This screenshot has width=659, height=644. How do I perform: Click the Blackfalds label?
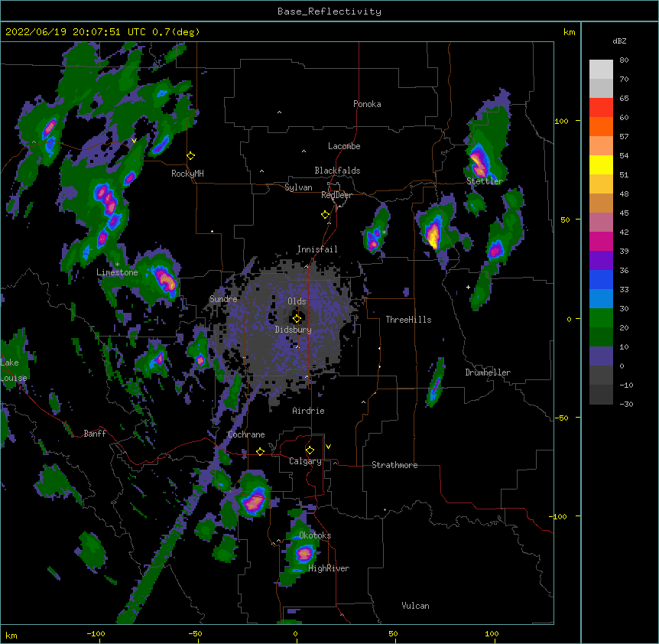click(337, 171)
